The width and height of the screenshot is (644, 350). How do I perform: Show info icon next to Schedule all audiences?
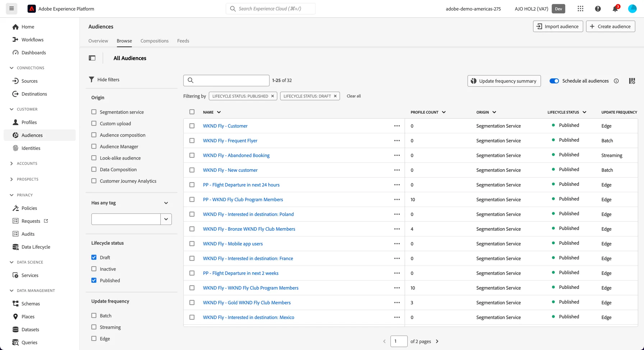(x=616, y=81)
